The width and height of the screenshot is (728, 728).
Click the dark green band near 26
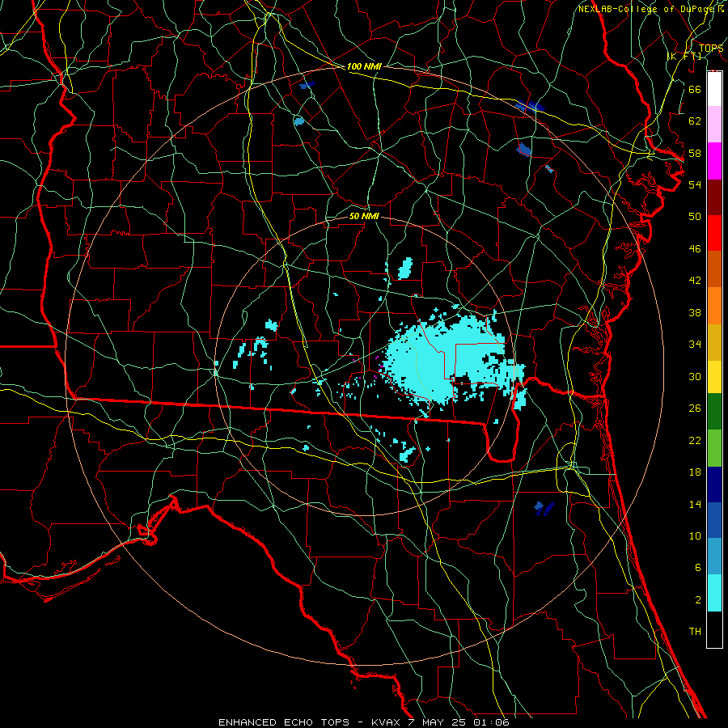click(714, 411)
